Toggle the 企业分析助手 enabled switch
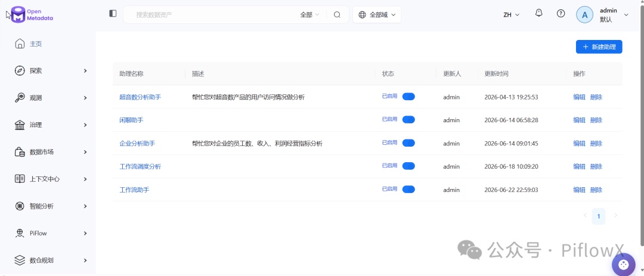Viewport: 644px width, 276px height. (408, 143)
